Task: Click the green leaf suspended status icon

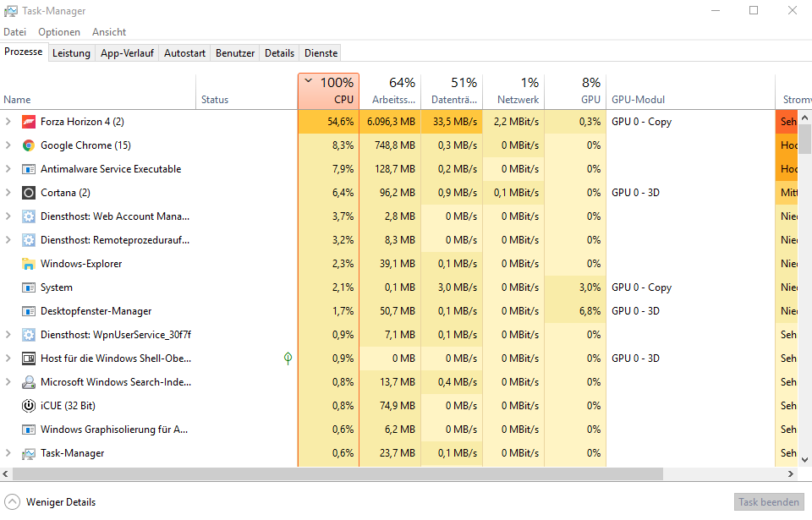Action: point(288,359)
